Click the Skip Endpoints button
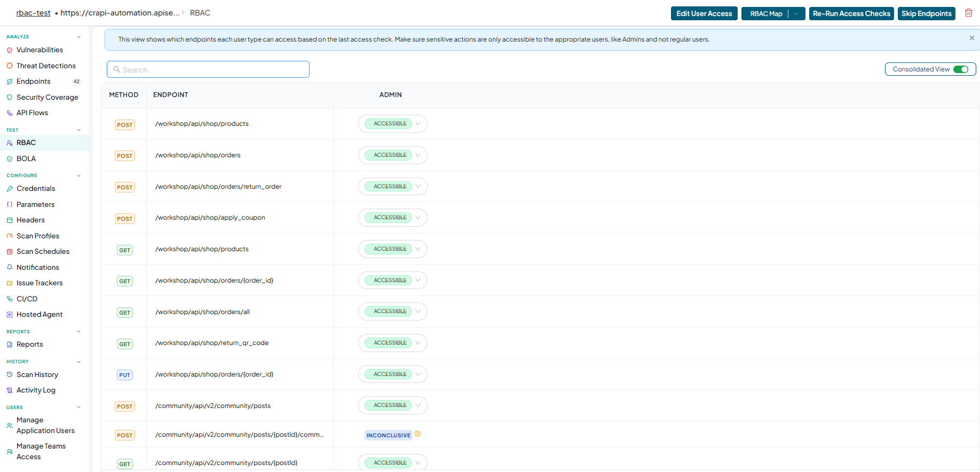The height and width of the screenshot is (472, 980). point(926,14)
